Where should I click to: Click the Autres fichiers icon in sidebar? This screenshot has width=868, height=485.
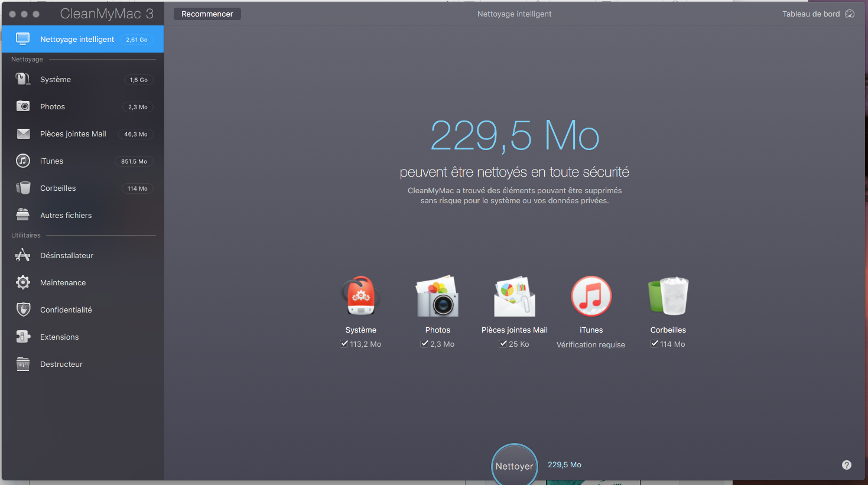pyautogui.click(x=23, y=215)
